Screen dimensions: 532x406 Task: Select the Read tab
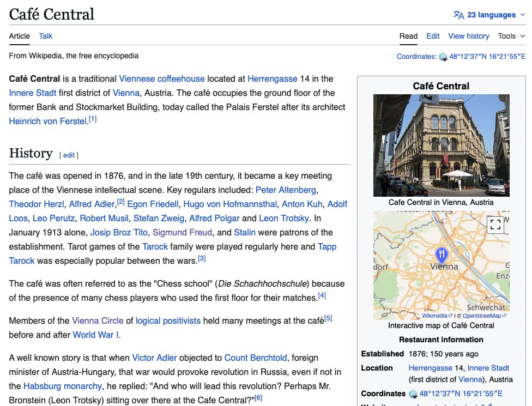[x=408, y=36]
